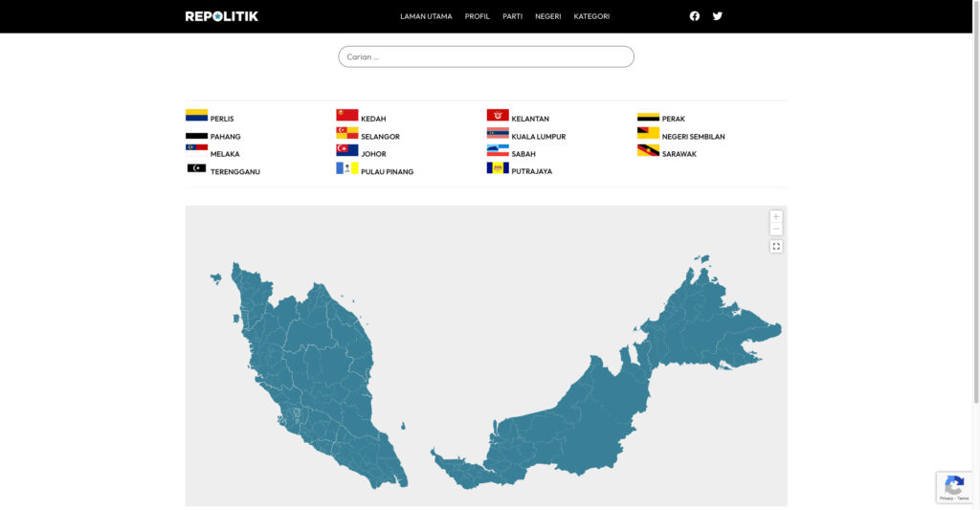Open the Selangor state link
The height and width of the screenshot is (510, 980).
(380, 137)
